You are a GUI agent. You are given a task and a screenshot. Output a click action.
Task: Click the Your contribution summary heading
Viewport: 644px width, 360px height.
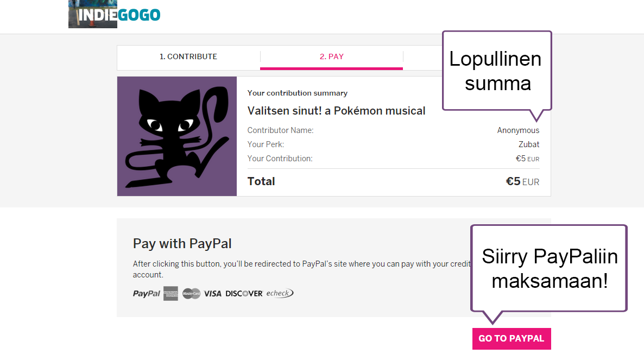(297, 93)
